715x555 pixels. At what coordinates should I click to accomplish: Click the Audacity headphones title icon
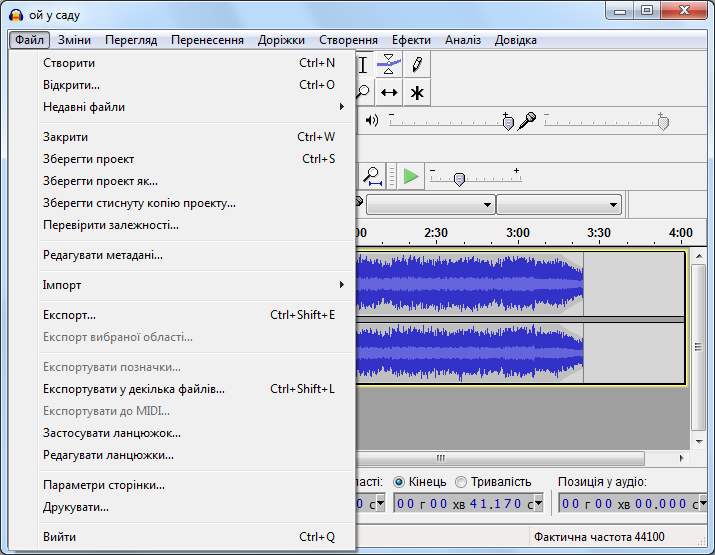pos(16,15)
